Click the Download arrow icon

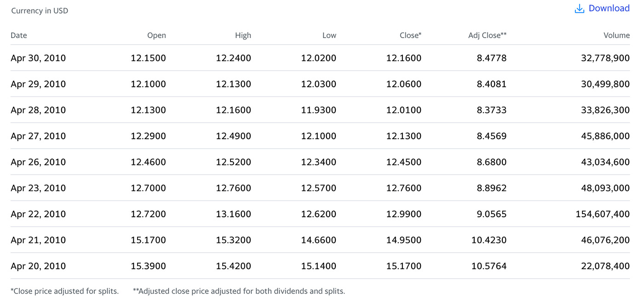(x=580, y=9)
